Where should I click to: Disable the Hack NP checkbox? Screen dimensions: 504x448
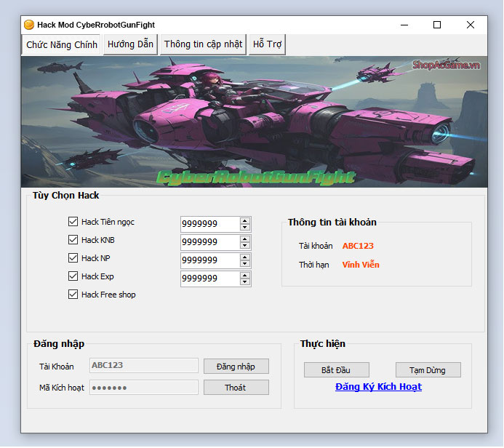[x=73, y=257]
